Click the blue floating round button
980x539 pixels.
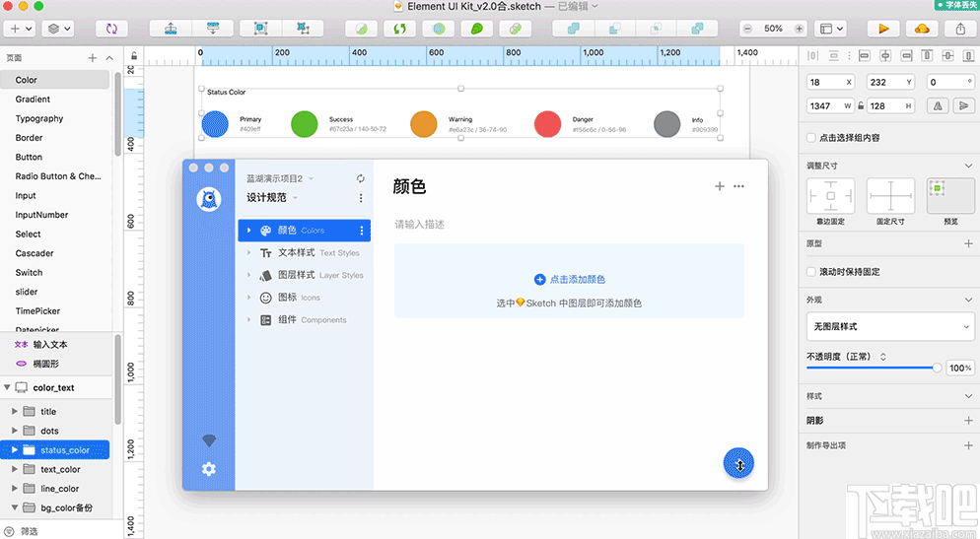click(738, 463)
